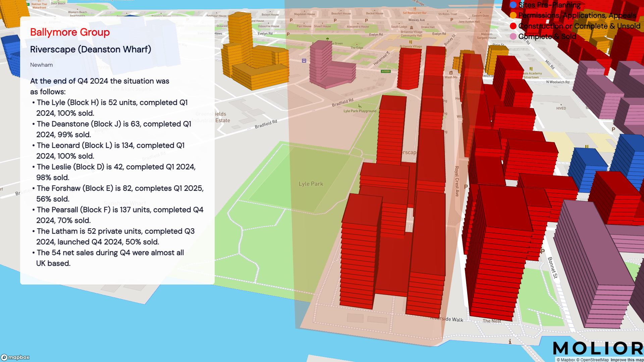This screenshot has width=644, height=362.
Task: Click the Britannia Village map label
Action: [411, 47]
